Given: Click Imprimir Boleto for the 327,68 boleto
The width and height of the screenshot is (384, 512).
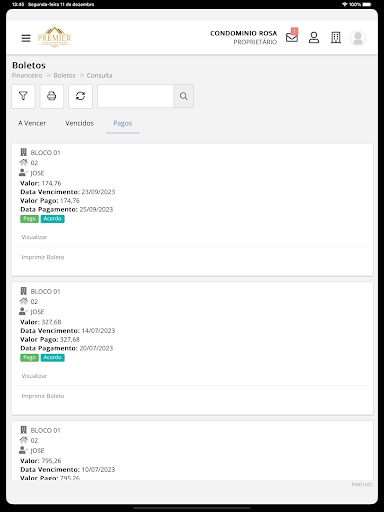Looking at the screenshot, I should pyautogui.click(x=43, y=396).
